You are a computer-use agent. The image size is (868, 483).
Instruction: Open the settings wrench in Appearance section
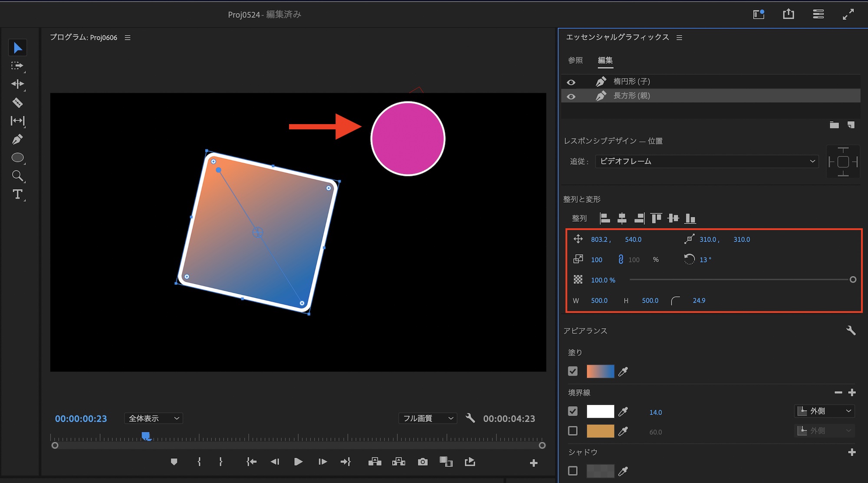[851, 331]
